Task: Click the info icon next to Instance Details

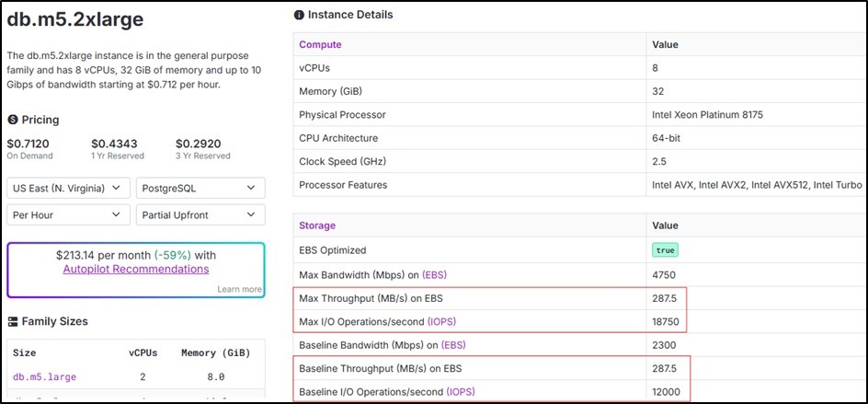Action: tap(298, 15)
